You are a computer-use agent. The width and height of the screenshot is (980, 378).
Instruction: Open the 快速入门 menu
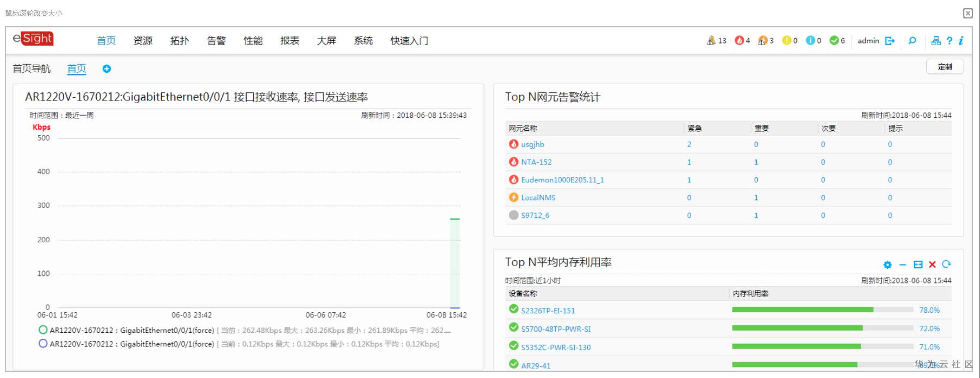click(409, 41)
